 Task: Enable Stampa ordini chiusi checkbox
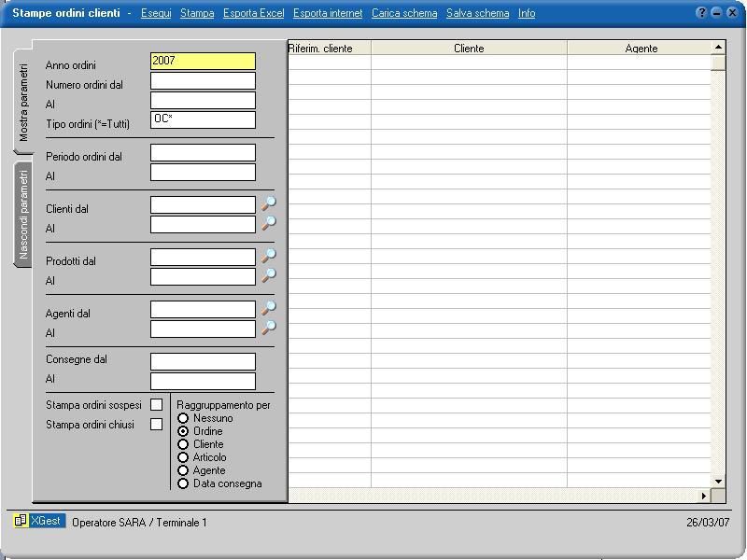(157, 425)
